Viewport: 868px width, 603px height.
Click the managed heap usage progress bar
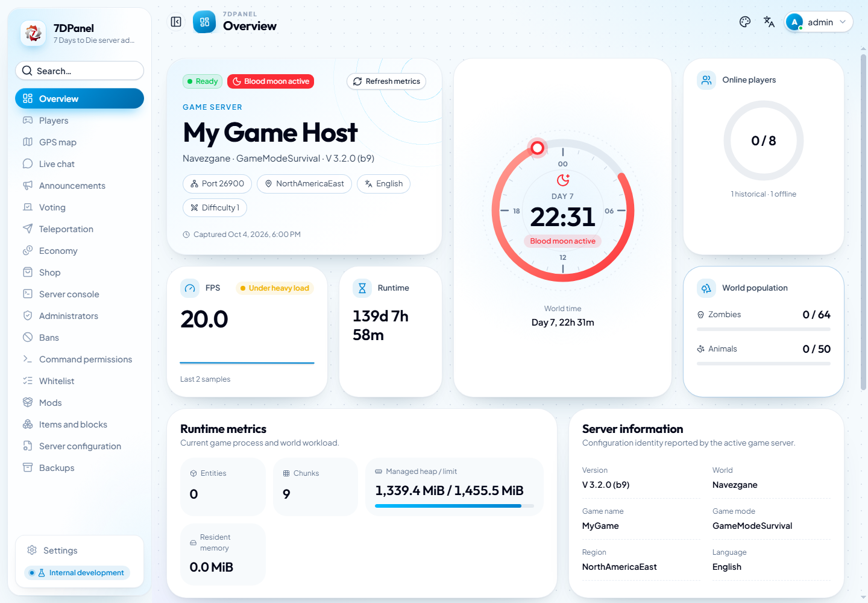pyautogui.click(x=454, y=506)
